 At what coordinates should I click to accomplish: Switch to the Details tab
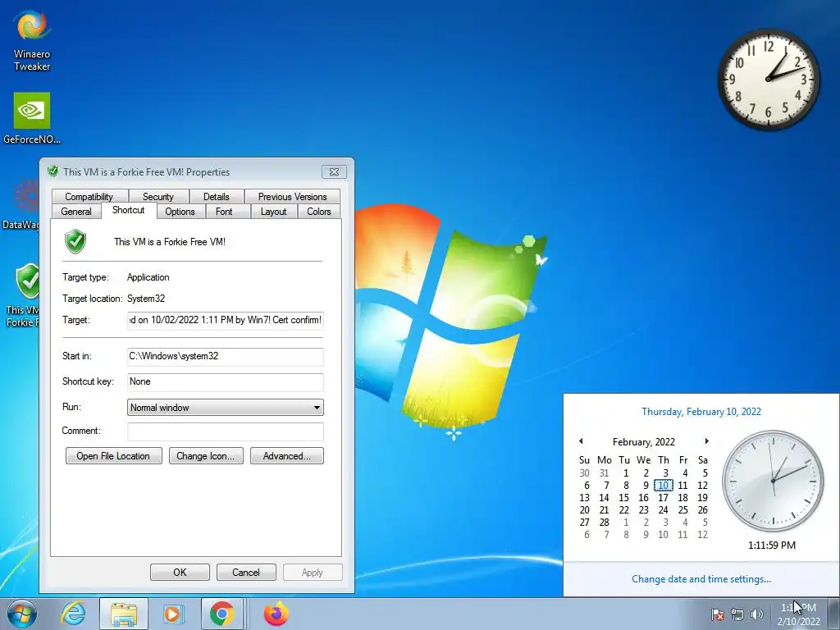click(x=216, y=197)
